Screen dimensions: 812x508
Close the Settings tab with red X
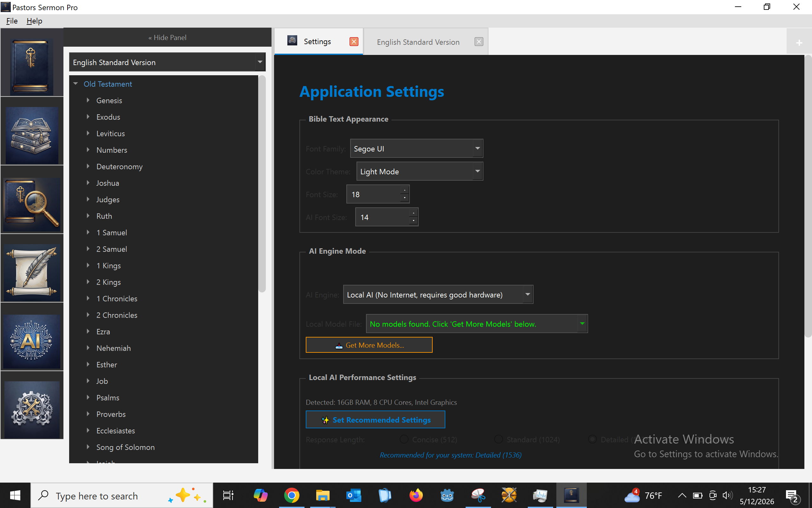(x=354, y=41)
